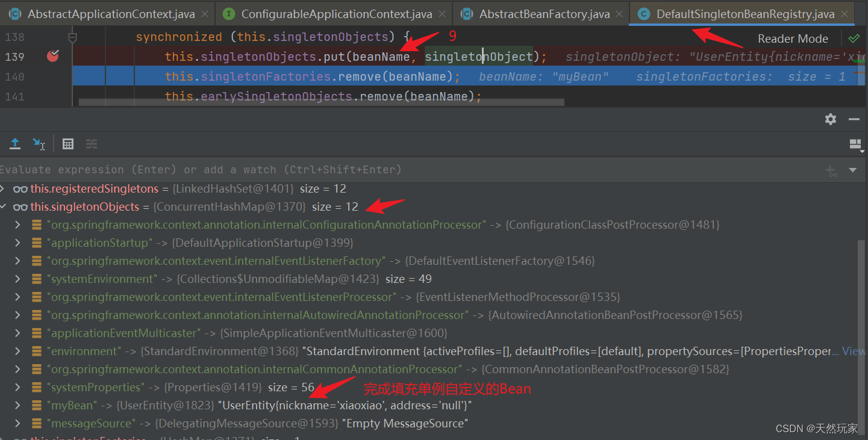Image resolution: width=868 pixels, height=440 pixels.
Task: Click the field icon beside "systemEnvironment"
Action: tap(37, 279)
